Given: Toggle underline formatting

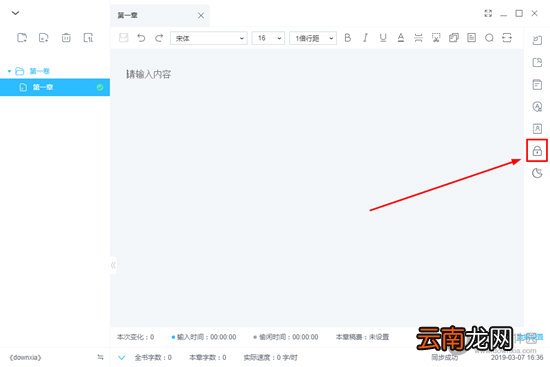Looking at the screenshot, I should tap(383, 38).
